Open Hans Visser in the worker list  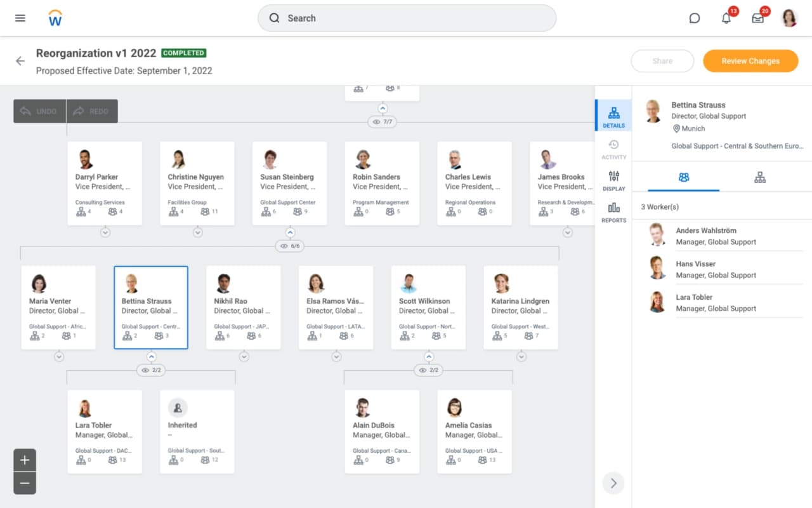tap(724, 269)
